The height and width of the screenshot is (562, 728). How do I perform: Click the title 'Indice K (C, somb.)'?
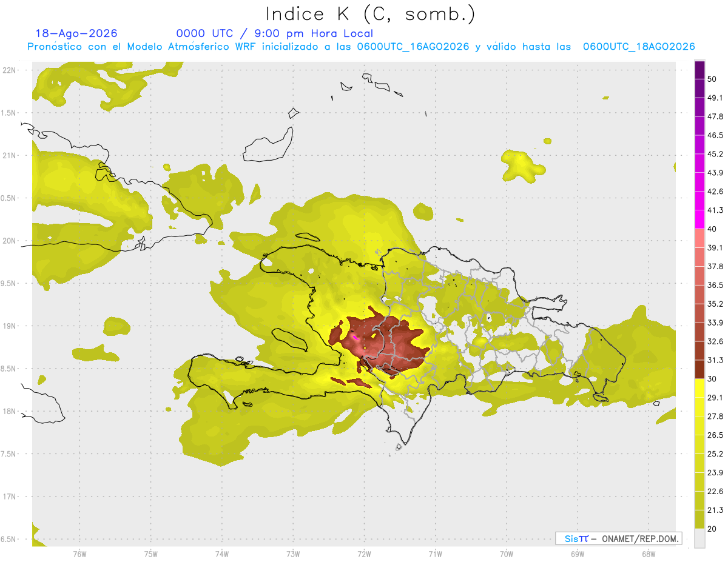coord(370,14)
